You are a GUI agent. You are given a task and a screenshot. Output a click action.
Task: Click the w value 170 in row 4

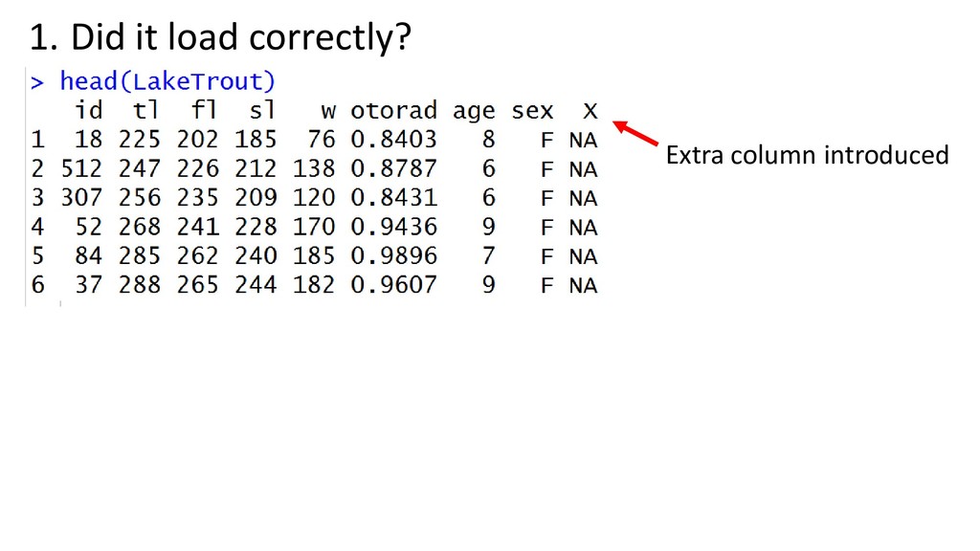tap(314, 227)
